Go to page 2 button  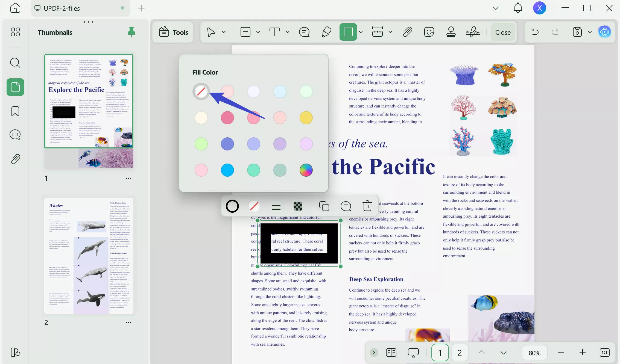(460, 353)
